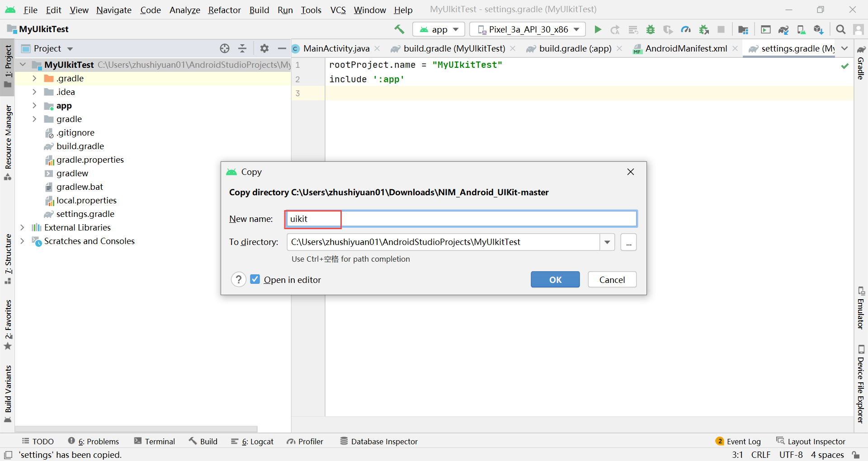This screenshot has width=868, height=461.
Task: Show hidden editor tabs dropdown chevron
Action: point(844,48)
